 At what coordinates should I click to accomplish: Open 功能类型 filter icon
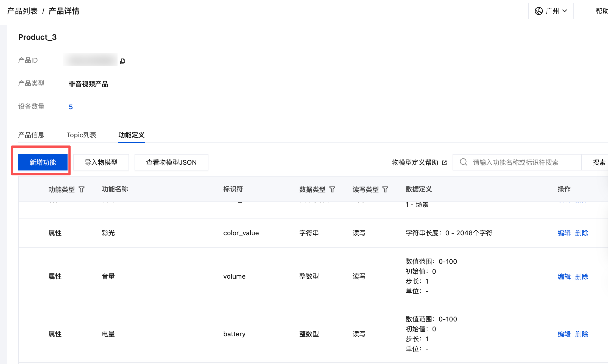[x=82, y=189]
